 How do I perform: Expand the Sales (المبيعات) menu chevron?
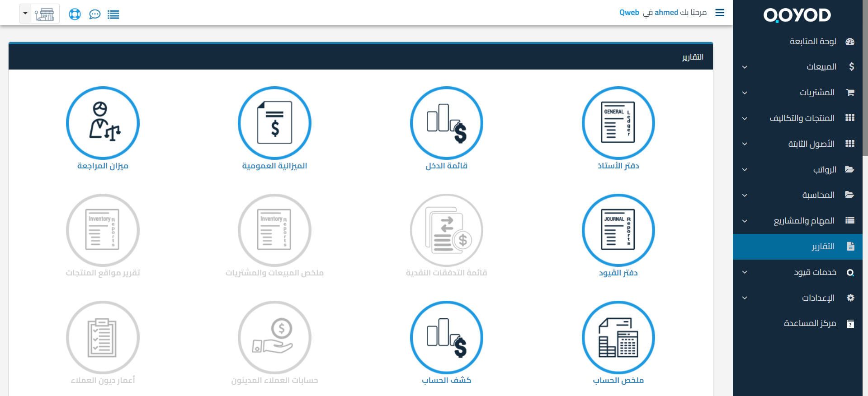click(745, 67)
